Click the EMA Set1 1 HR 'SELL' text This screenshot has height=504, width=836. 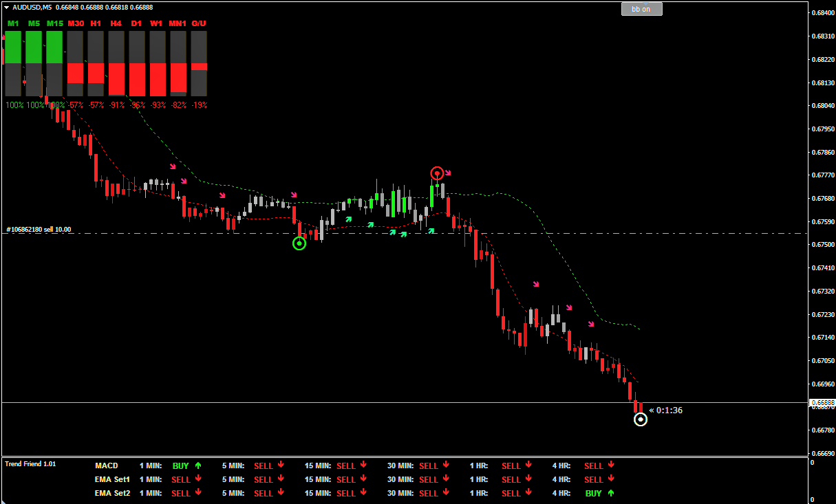[511, 479]
